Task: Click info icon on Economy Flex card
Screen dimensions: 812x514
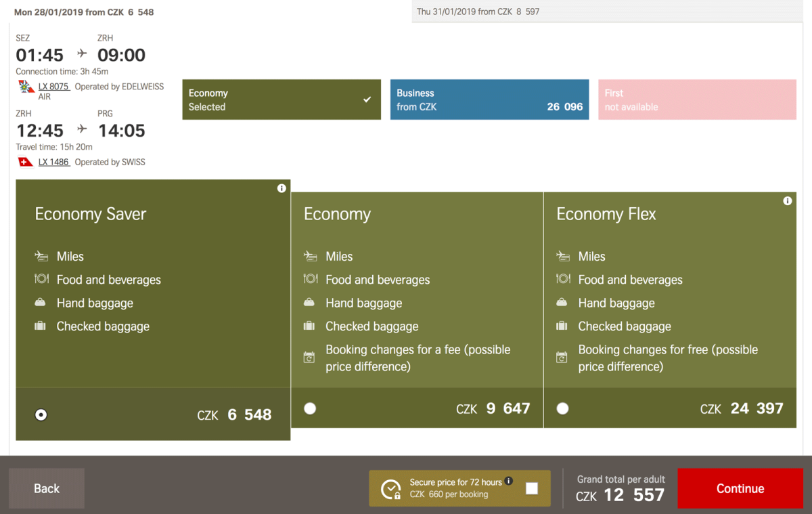Action: (x=787, y=201)
